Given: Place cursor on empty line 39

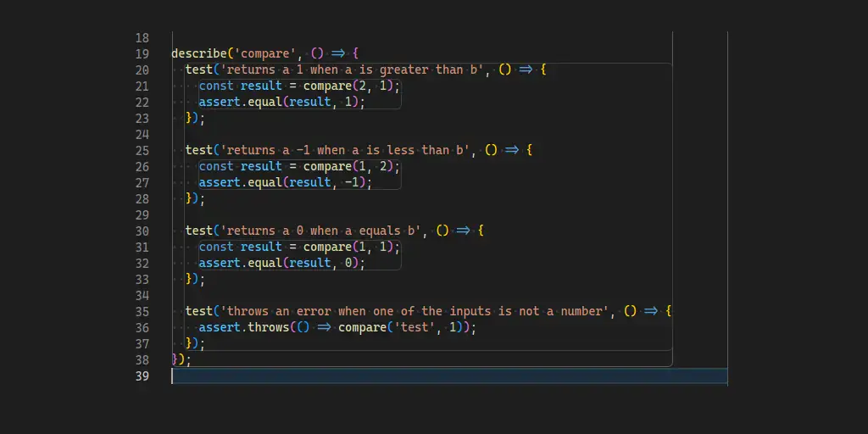Looking at the screenshot, I should pos(449,376).
